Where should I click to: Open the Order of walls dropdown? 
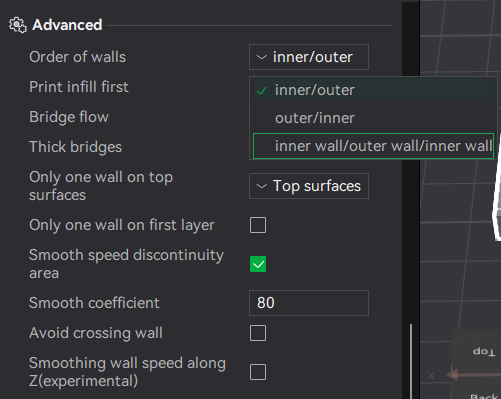(309, 57)
